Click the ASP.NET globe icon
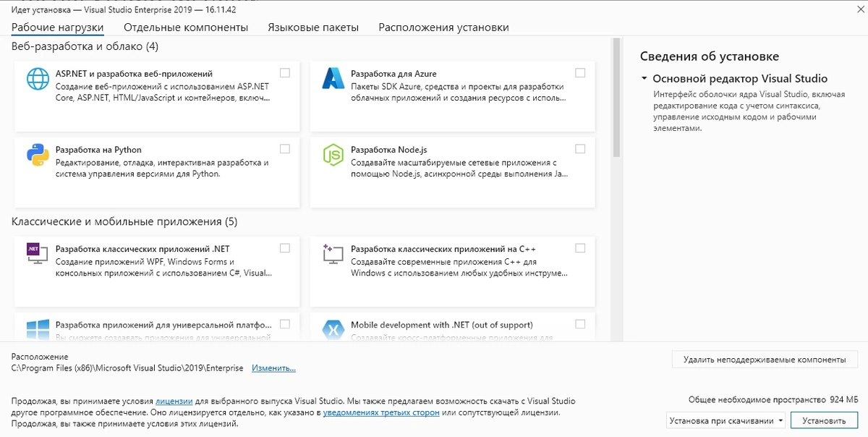This screenshot has height=437, width=868. (38, 78)
